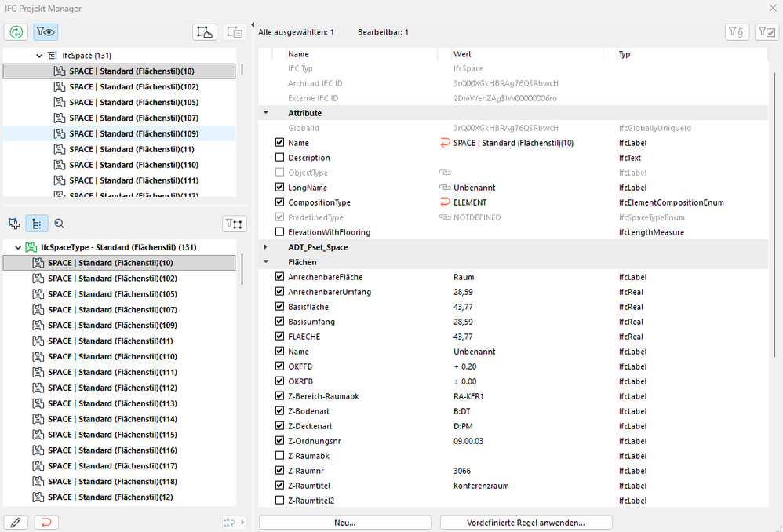Select lower SPACE Standard (Flächenstil)(113)
783x532 pixels.
click(x=119, y=403)
